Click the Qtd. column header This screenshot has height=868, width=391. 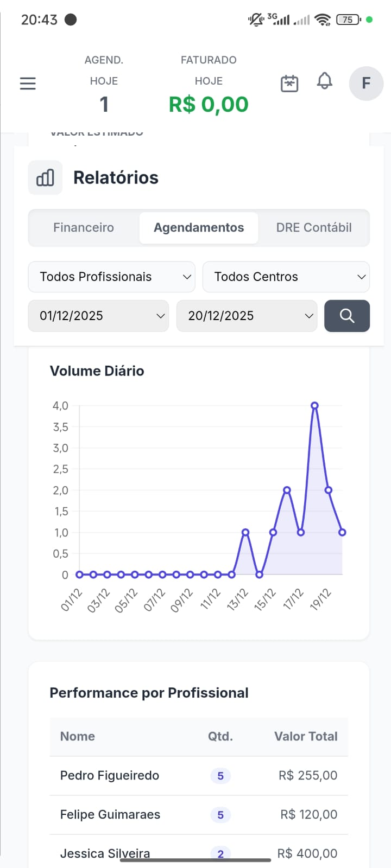coord(220,736)
